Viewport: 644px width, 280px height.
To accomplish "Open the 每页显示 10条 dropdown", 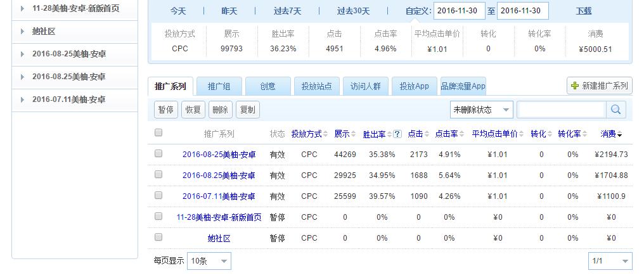I will 209,261.
